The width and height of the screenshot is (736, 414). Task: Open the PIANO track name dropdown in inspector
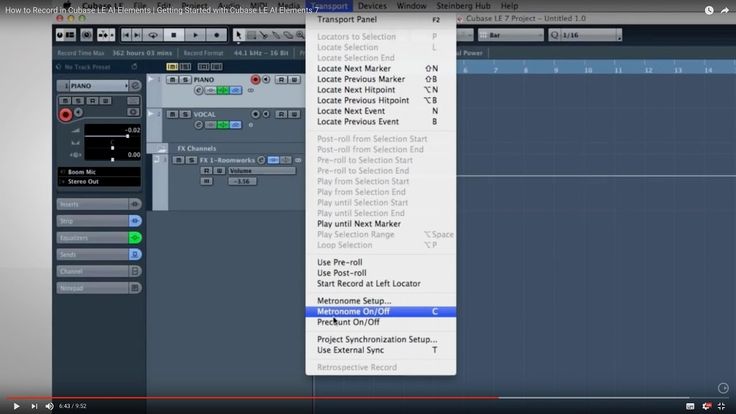point(126,86)
